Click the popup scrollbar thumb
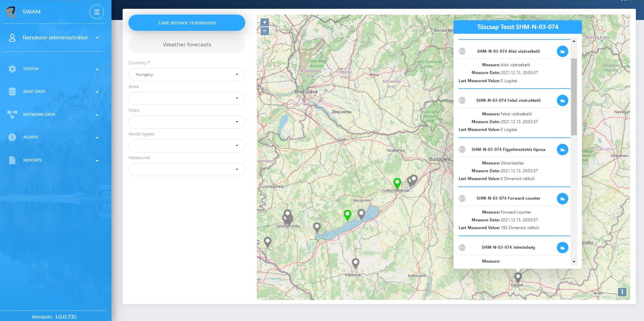 [x=574, y=97]
